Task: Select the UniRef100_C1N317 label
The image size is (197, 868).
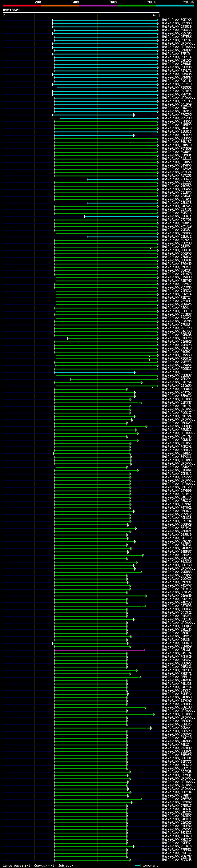Action: [x=177, y=111]
